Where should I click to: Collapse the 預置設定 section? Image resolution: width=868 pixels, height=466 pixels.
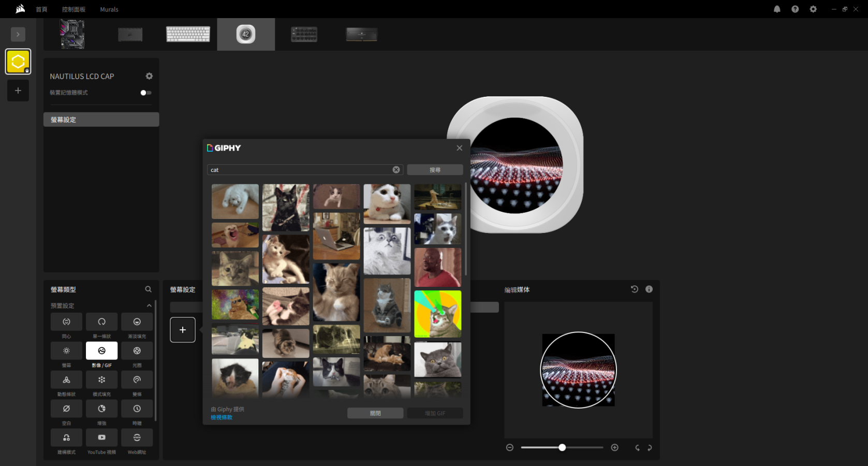[149, 305]
